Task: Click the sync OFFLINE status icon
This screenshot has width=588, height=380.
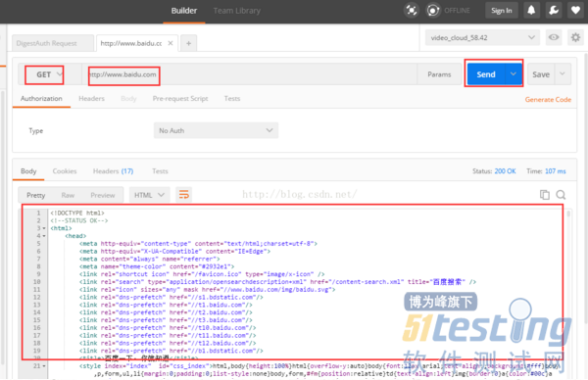Action: pyautogui.click(x=433, y=10)
